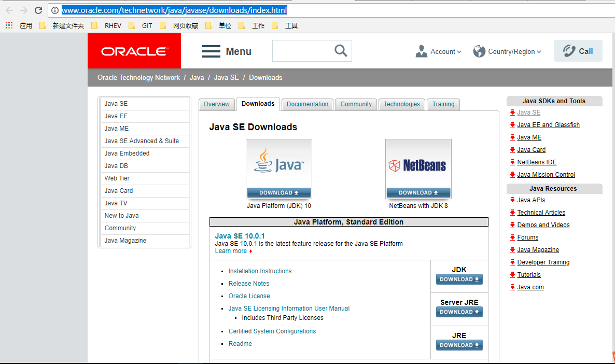This screenshot has height=364, width=615.
Task: Open Java APIs resource link
Action: pyautogui.click(x=531, y=200)
